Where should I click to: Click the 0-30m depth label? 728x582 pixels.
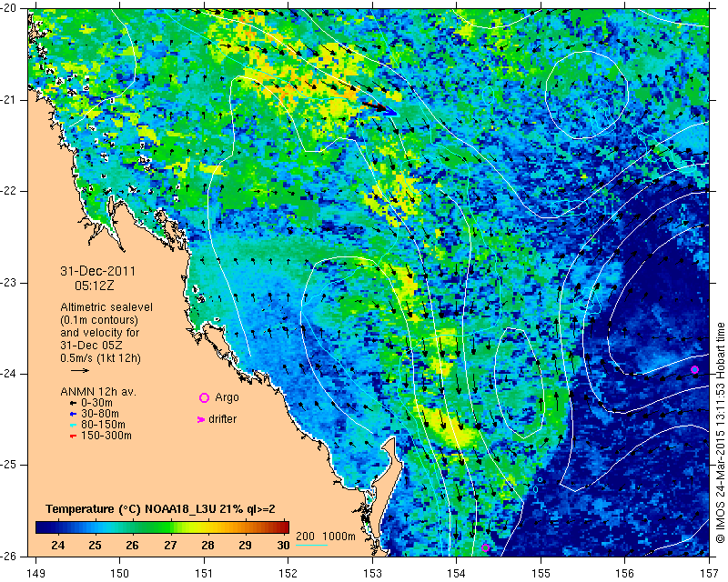(96, 404)
